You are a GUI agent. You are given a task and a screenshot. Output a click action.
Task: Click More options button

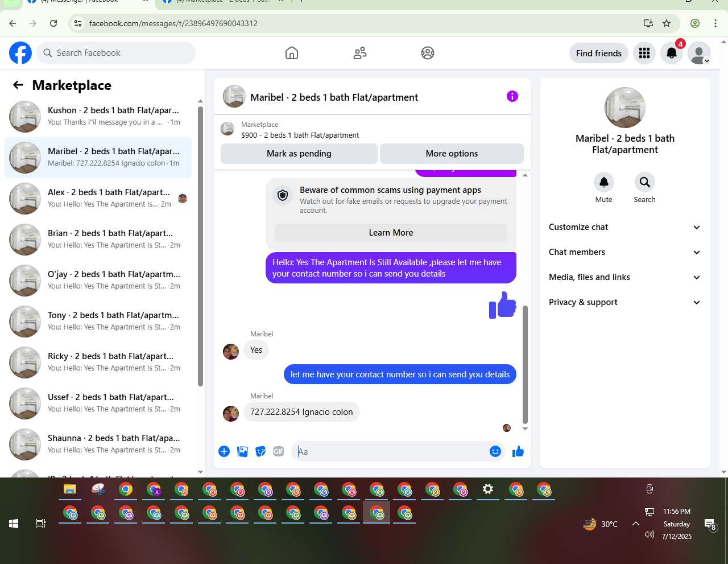coord(452,154)
